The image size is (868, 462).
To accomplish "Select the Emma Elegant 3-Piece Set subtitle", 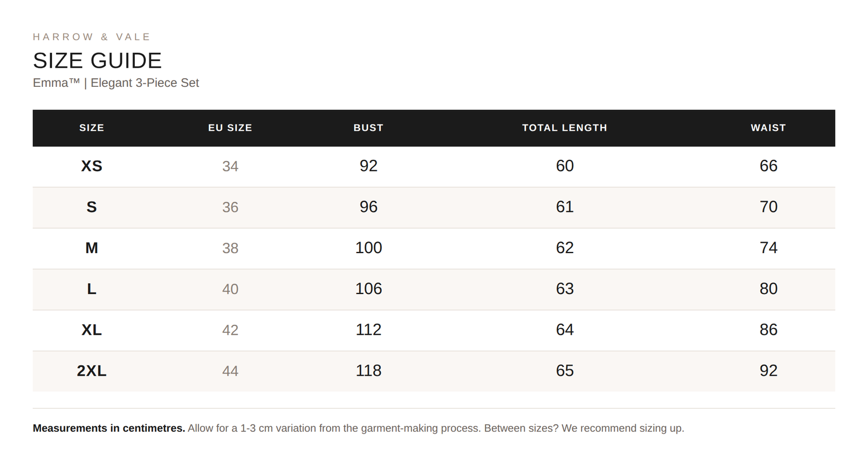I will pos(116,83).
